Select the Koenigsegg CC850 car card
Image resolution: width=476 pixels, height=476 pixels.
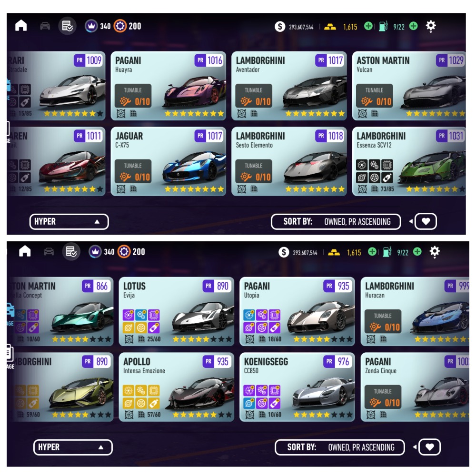tap(297, 387)
